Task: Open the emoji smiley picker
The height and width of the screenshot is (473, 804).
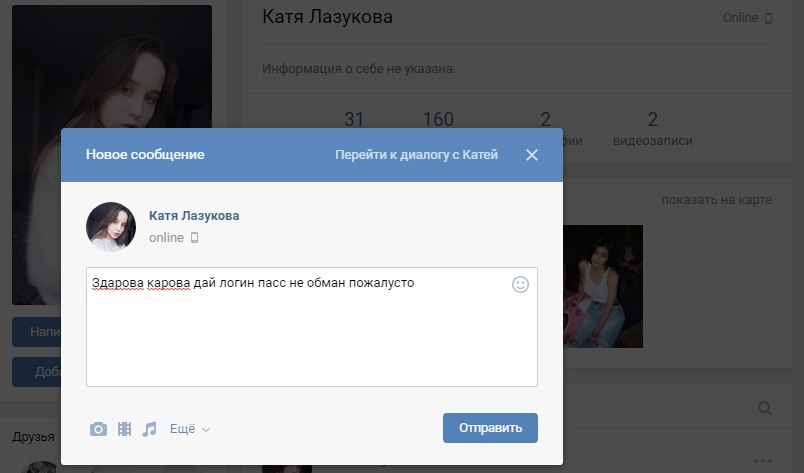Action: pos(520,284)
